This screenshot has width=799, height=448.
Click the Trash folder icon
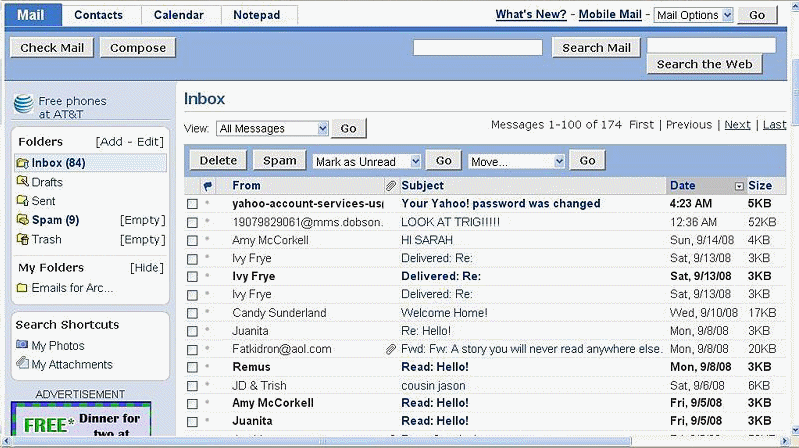22,239
